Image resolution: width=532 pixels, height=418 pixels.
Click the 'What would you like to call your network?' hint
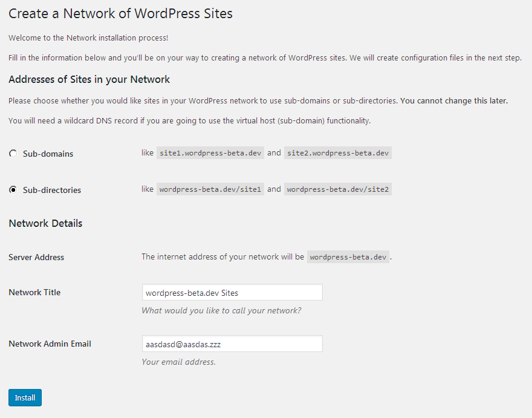click(x=221, y=311)
